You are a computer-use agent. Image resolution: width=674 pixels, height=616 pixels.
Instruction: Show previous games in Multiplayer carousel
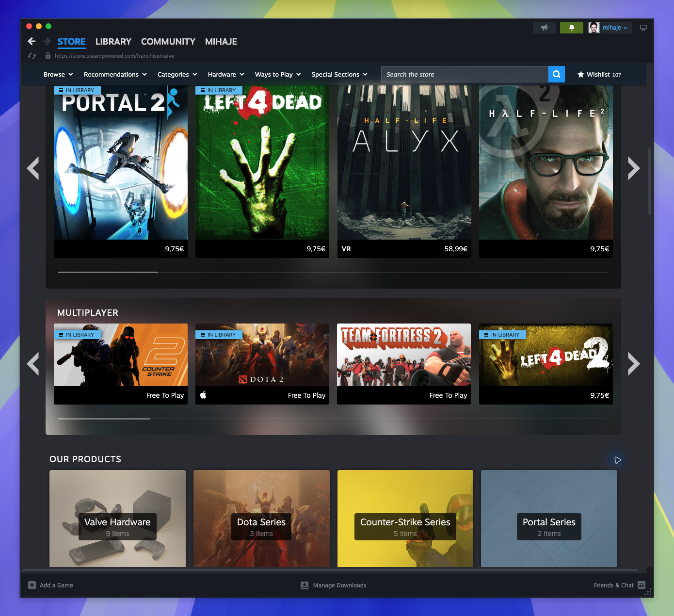pos(33,364)
